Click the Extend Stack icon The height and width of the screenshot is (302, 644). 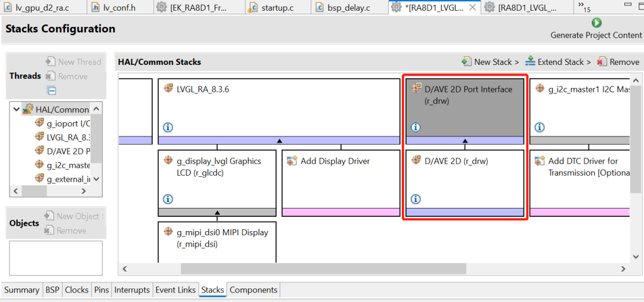530,61
